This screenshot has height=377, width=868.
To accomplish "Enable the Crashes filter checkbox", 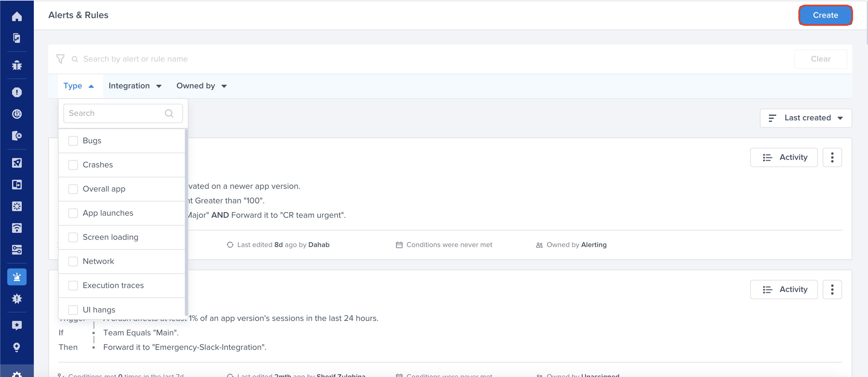I will [73, 165].
